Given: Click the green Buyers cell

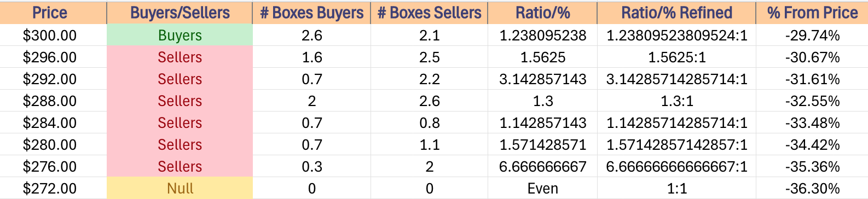Looking at the screenshot, I should (180, 36).
